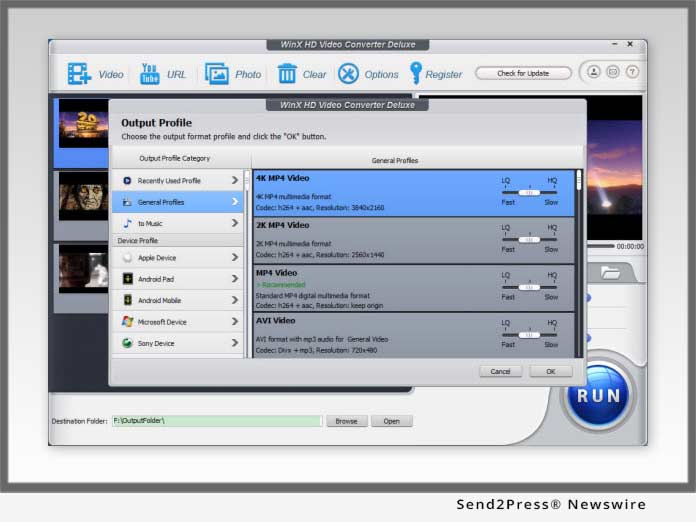The height and width of the screenshot is (522, 696).
Task: Click Check for Update button
Action: pos(523,73)
